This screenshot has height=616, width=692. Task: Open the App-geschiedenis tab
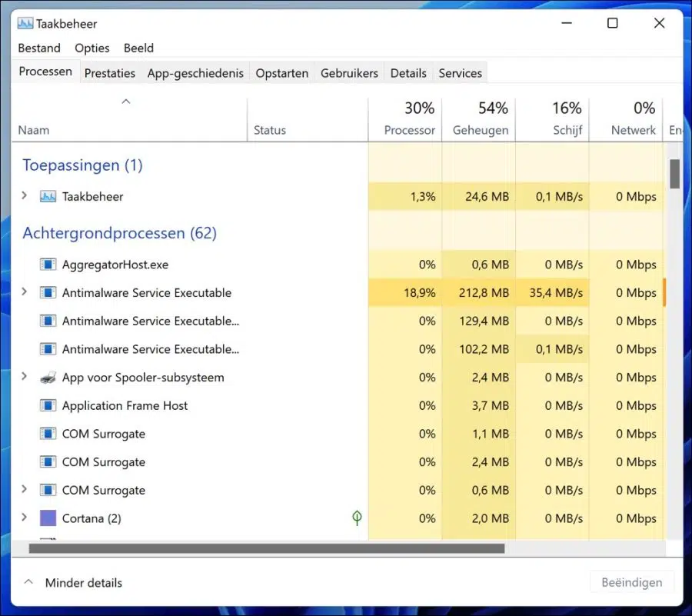(195, 73)
